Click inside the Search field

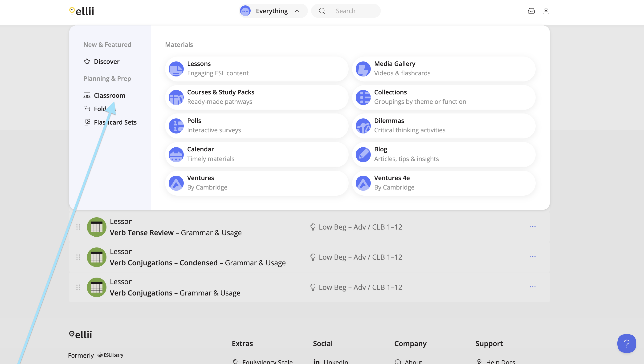click(x=346, y=11)
